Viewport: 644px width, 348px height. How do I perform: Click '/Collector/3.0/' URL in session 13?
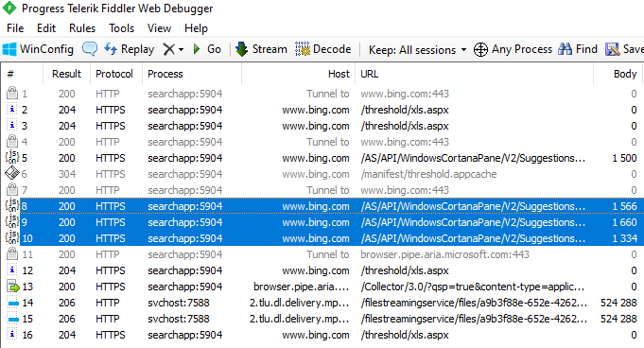[x=472, y=287]
